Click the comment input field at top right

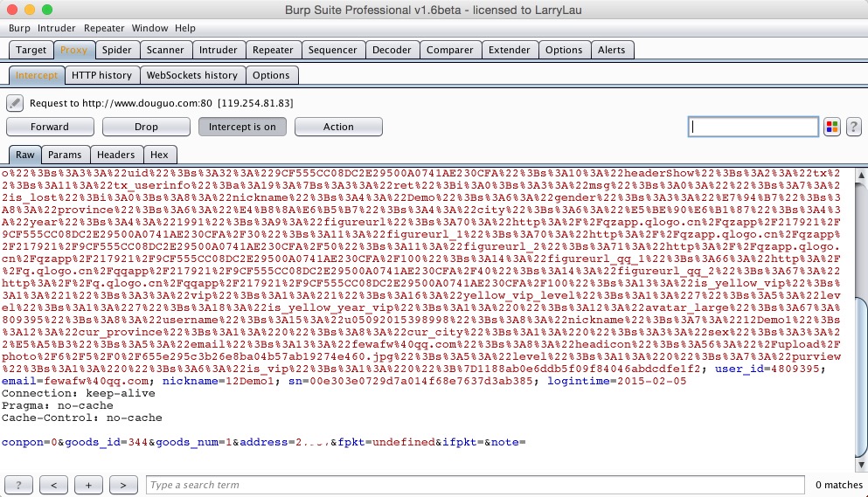(x=753, y=127)
